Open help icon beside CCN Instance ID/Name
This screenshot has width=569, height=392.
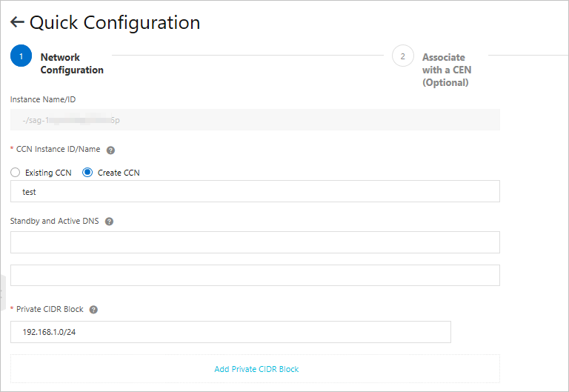tap(110, 150)
